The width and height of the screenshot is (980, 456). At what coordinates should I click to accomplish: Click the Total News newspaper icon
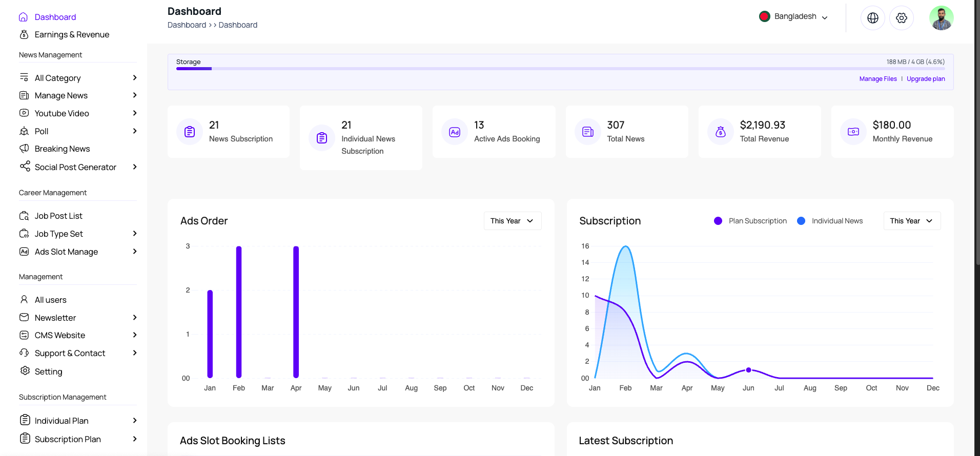(x=587, y=132)
